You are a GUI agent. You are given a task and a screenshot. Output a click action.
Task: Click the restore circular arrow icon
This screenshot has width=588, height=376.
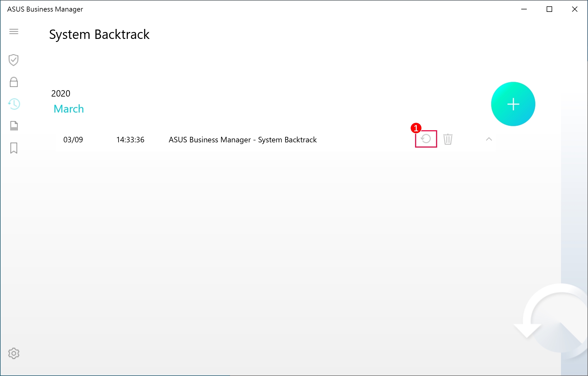(425, 139)
